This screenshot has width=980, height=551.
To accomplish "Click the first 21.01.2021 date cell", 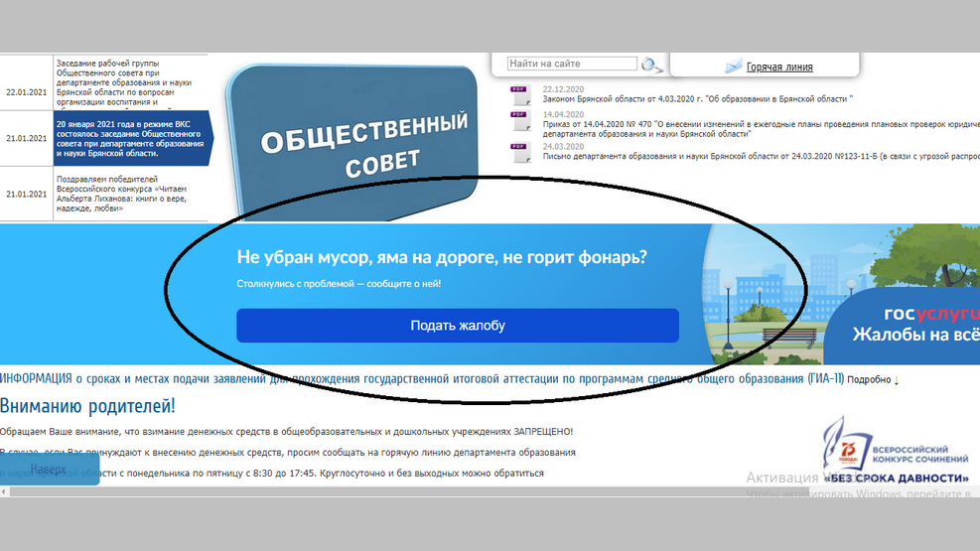I will [x=26, y=138].
